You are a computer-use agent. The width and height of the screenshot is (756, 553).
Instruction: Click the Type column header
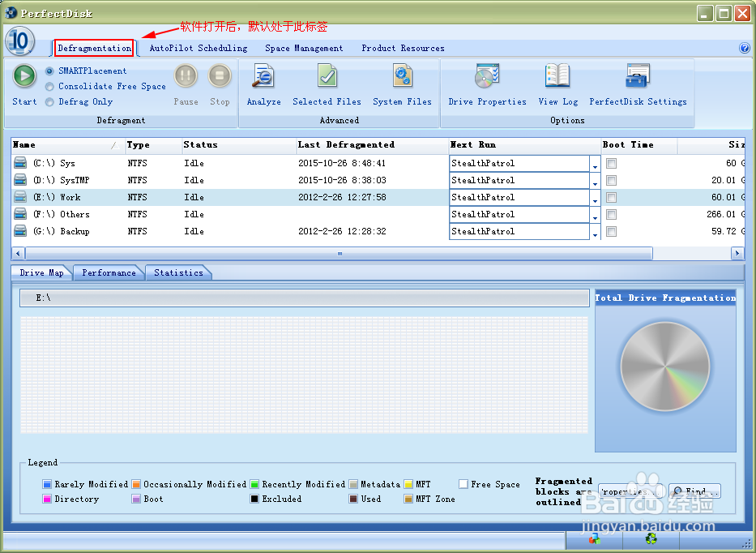[x=153, y=145]
